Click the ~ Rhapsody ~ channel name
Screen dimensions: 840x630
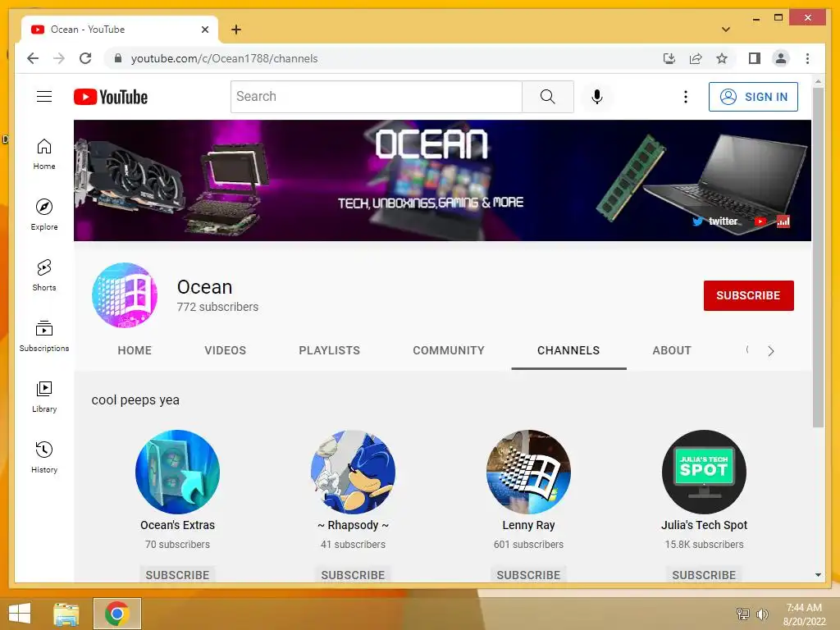tap(353, 525)
